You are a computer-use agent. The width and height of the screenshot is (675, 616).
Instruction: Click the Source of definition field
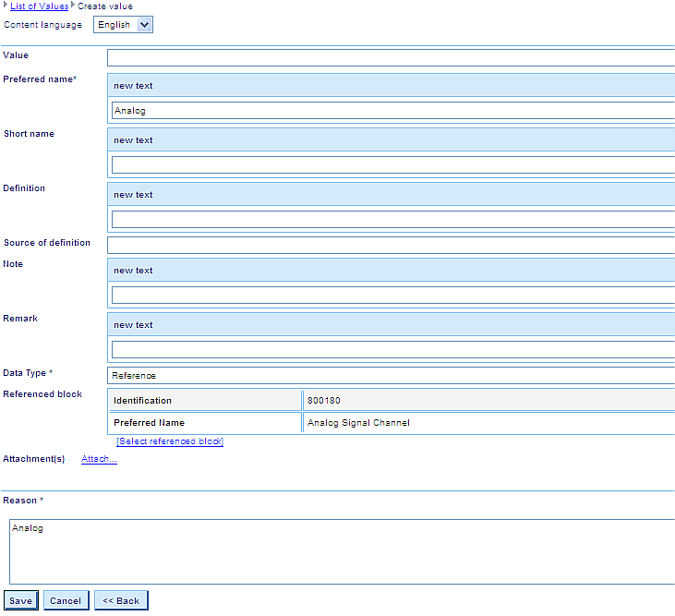(392, 245)
